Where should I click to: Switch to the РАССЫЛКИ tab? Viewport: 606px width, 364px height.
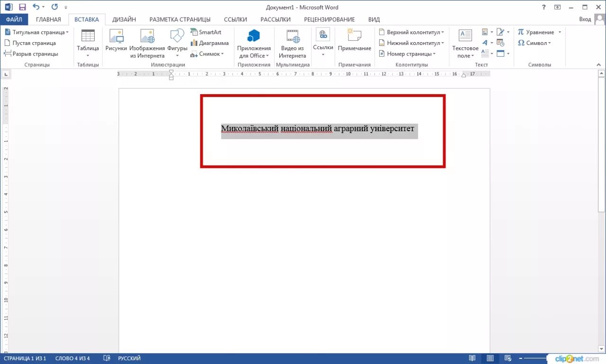coord(276,19)
